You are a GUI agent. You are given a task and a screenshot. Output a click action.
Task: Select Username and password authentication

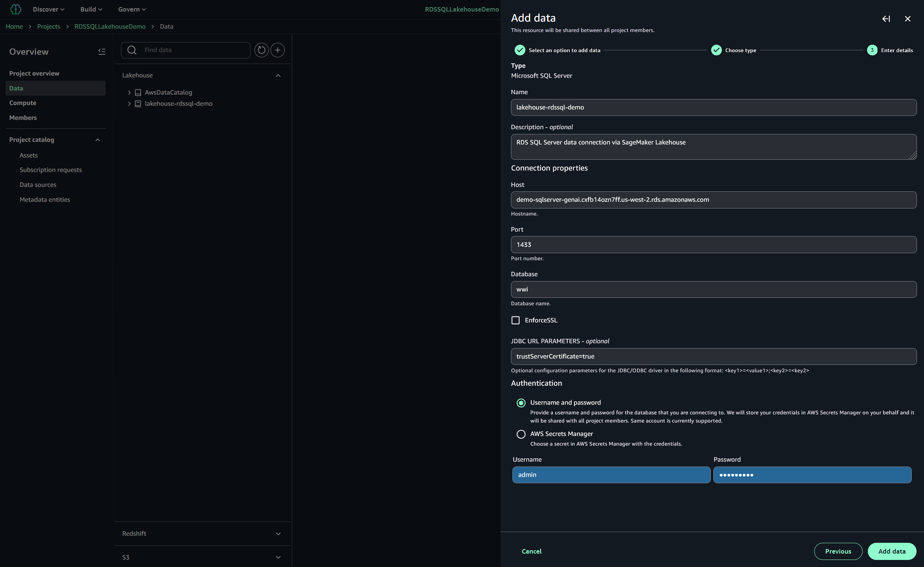pos(521,403)
